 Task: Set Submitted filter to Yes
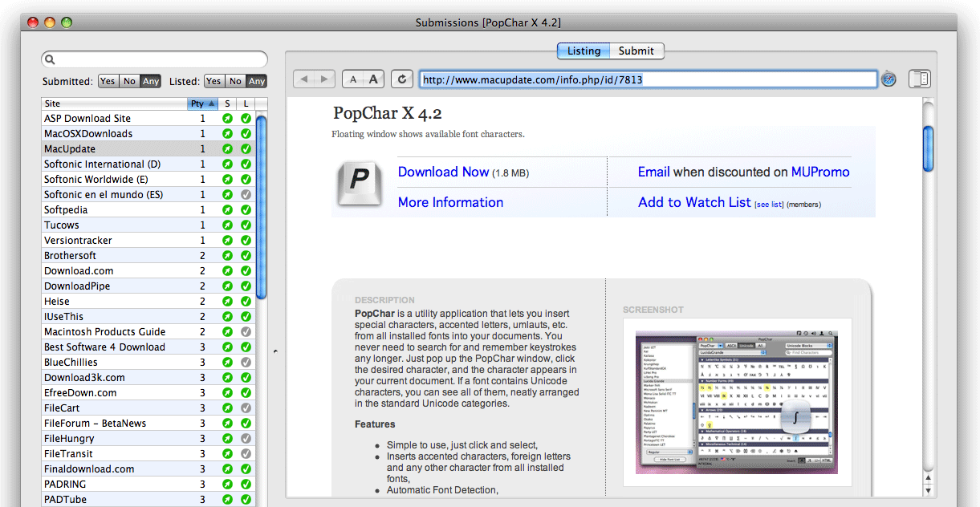[x=108, y=81]
